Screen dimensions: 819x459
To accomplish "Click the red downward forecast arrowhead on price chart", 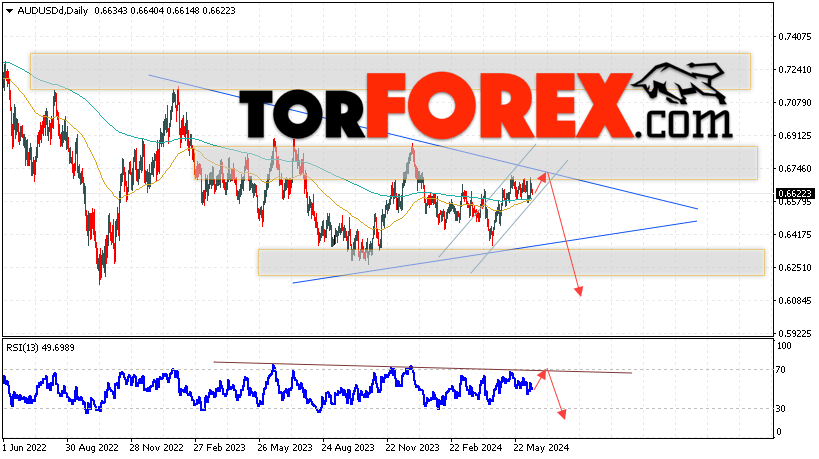I will pyautogui.click(x=578, y=291).
